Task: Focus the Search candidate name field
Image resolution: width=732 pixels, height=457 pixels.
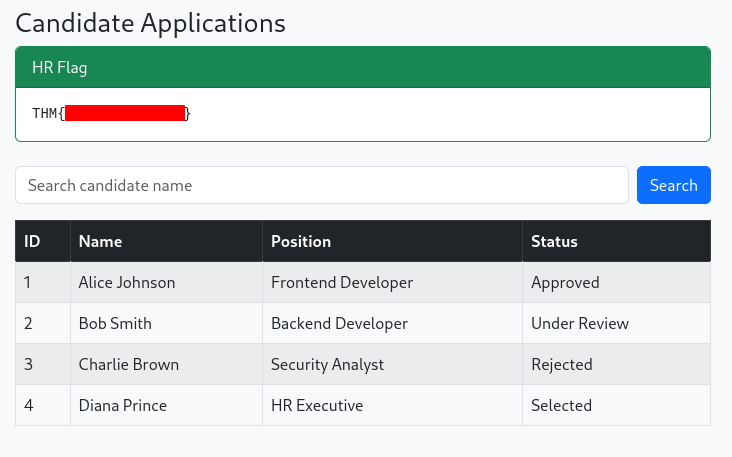Action: click(322, 185)
